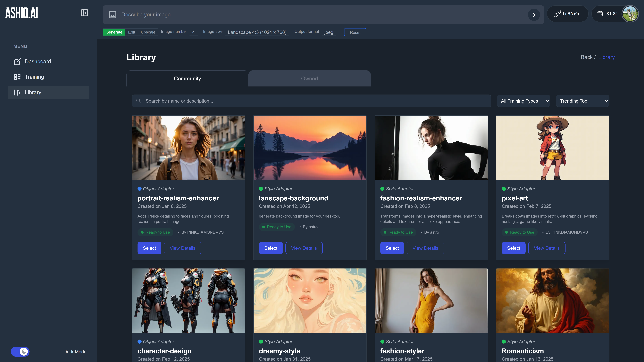Viewport: 644px width, 362px height.
Task: Collapse the sidebar panel icon
Action: (x=85, y=13)
